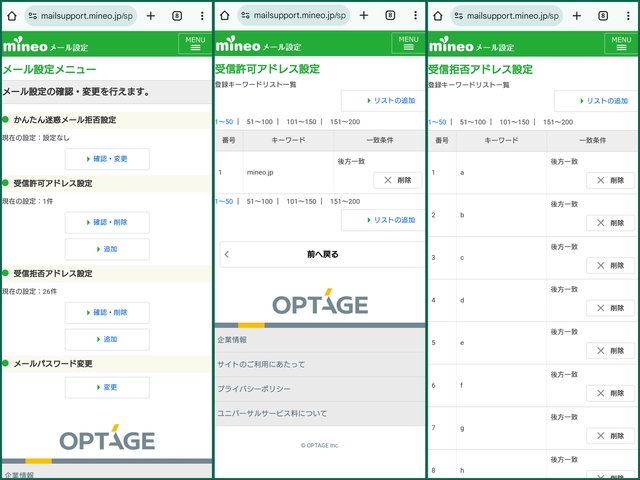Go back with 前へ戻る

[320, 254]
